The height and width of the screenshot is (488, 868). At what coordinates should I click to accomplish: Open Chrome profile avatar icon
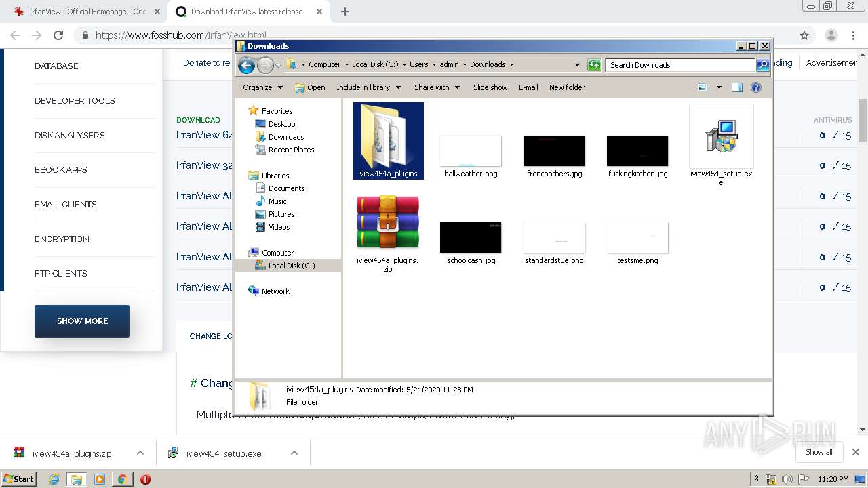[831, 35]
